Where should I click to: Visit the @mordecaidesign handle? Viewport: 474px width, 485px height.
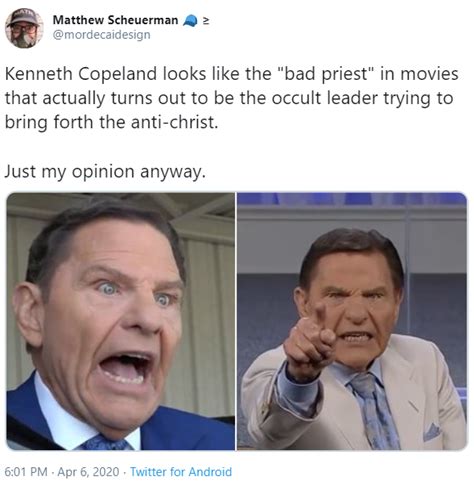(101, 35)
